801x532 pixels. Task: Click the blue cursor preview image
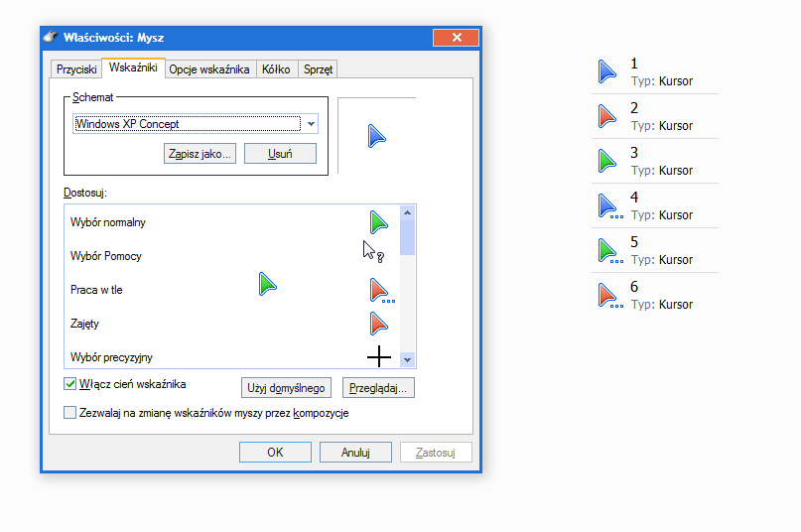376,136
